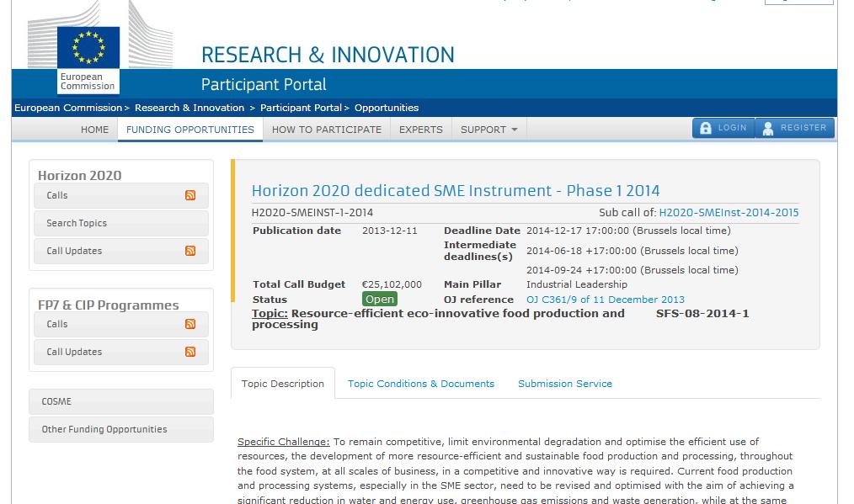Image resolution: width=854 pixels, height=504 pixels.
Task: Open FP7 & CIP Calls sidebar item
Action: [x=121, y=325]
